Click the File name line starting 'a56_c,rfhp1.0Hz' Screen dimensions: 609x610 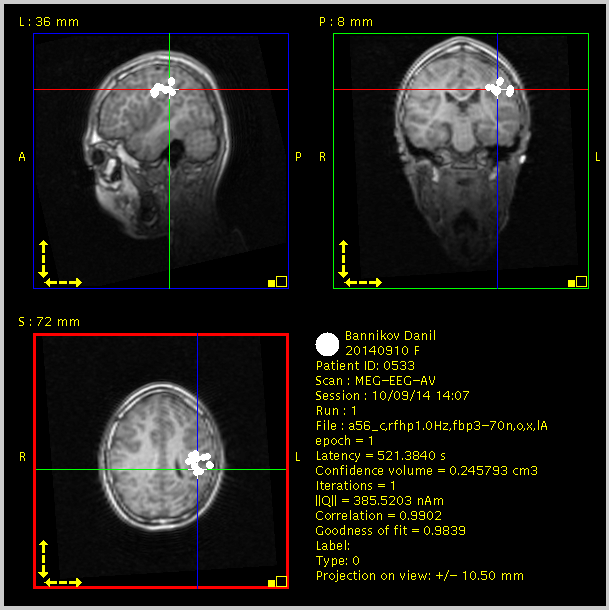[x=432, y=426]
